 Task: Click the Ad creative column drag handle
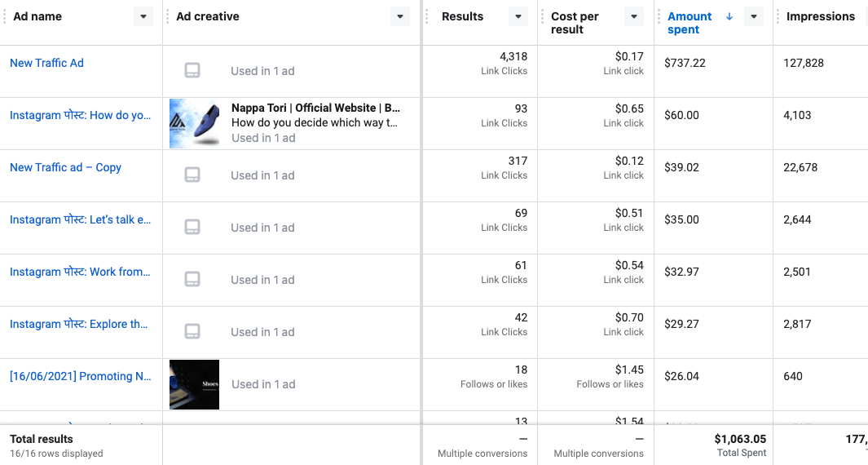coord(168,16)
